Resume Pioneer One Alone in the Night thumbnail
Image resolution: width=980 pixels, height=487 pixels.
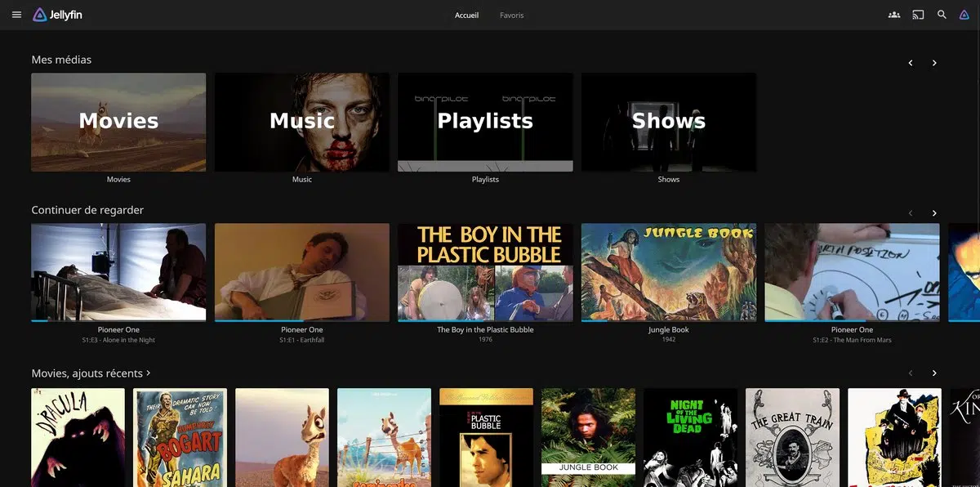(118, 272)
